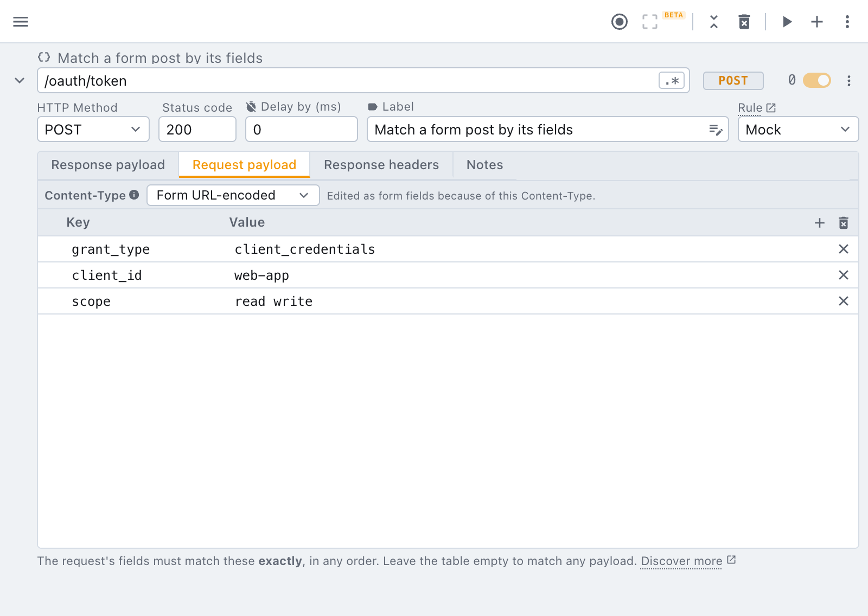Image resolution: width=868 pixels, height=616 pixels.
Task: Select the Request payload tab
Action: click(x=245, y=165)
